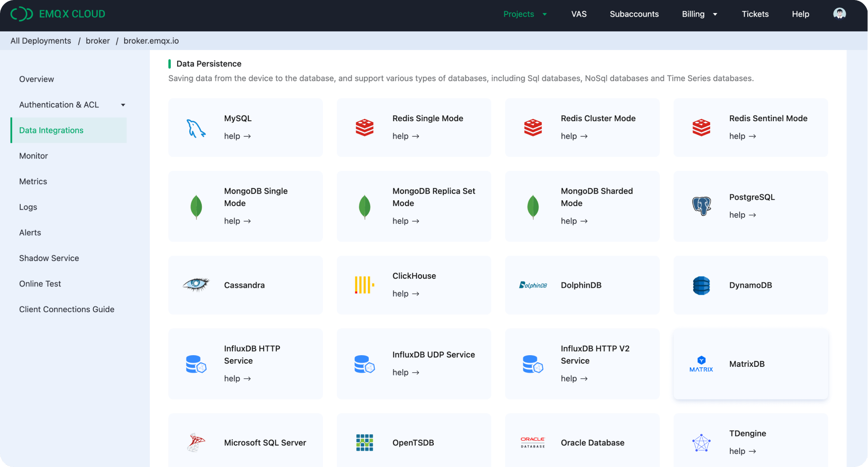Select Data Integrations in the sidebar
This screenshot has width=868, height=467.
[x=69, y=130]
